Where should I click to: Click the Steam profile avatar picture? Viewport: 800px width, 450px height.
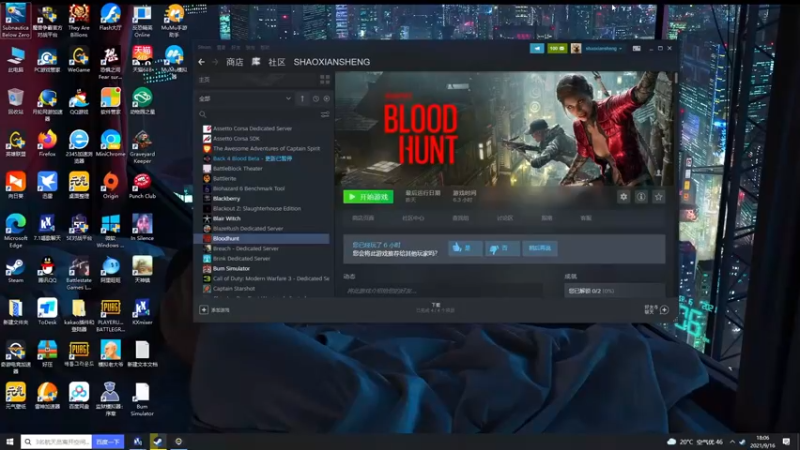tap(576, 48)
